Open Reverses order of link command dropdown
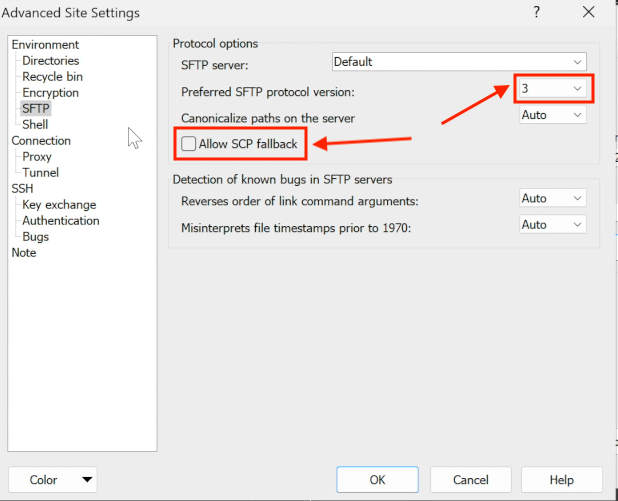This screenshot has width=618, height=501. coord(553,198)
